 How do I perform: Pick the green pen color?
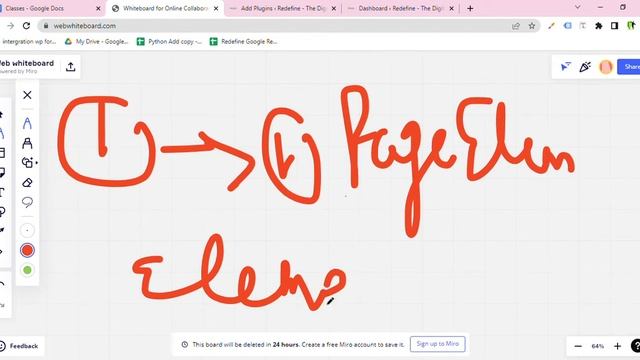pos(27,270)
